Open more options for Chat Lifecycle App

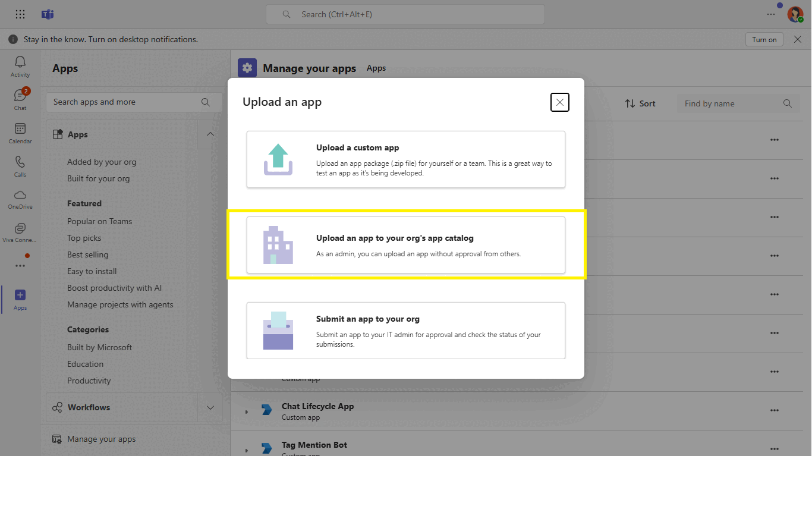click(x=774, y=410)
